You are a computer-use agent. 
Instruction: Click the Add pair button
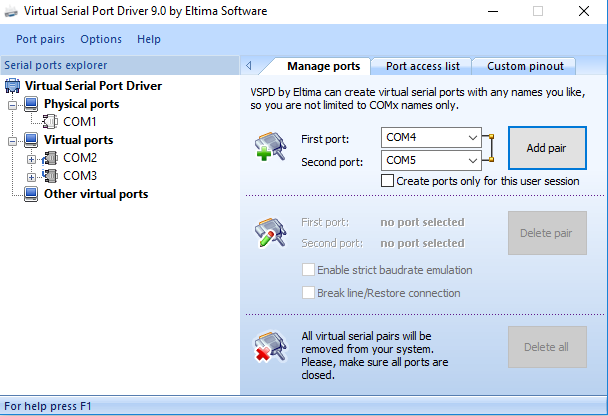coord(547,148)
